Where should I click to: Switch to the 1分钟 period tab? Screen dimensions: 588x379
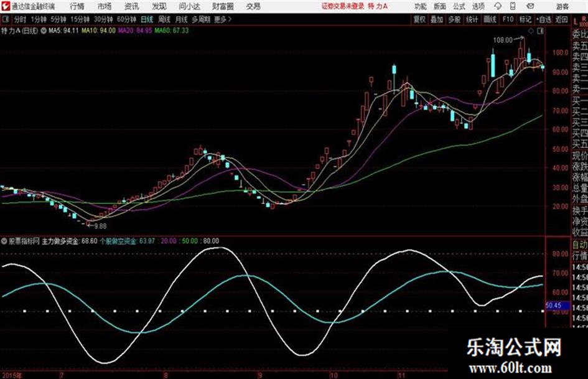pyautogui.click(x=38, y=19)
